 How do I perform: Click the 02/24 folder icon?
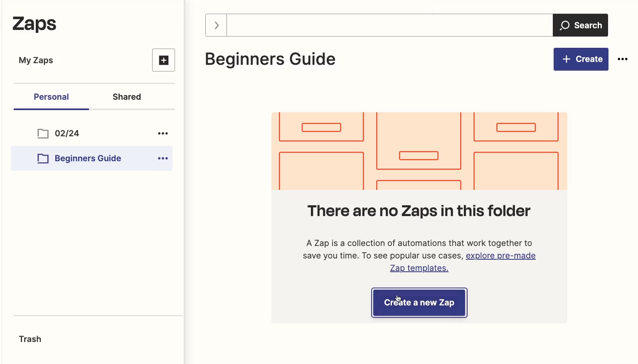point(43,133)
